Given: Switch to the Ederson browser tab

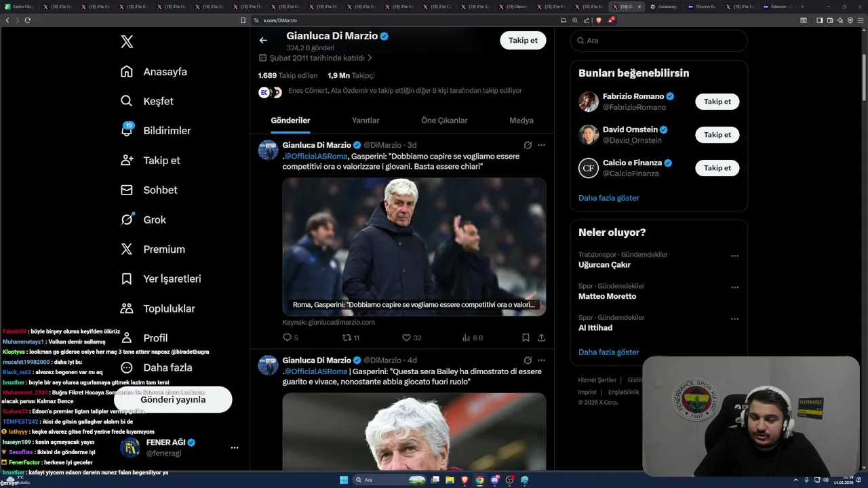Looking at the screenshot, I should (776, 7).
